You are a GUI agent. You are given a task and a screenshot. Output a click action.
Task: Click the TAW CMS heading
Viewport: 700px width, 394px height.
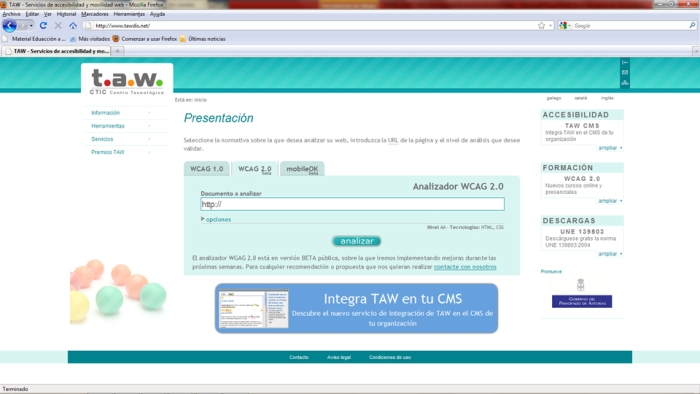[x=582, y=126]
